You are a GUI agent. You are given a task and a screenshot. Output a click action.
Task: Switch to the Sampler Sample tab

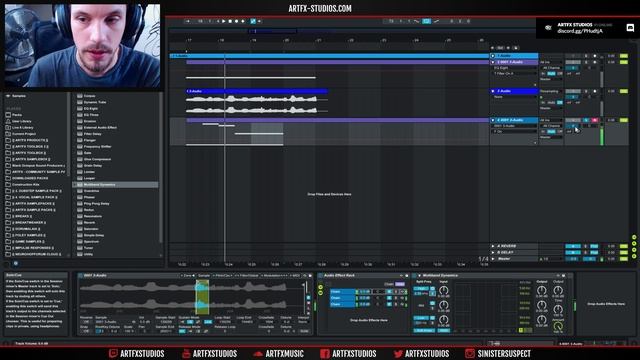pyautogui.click(x=204, y=276)
